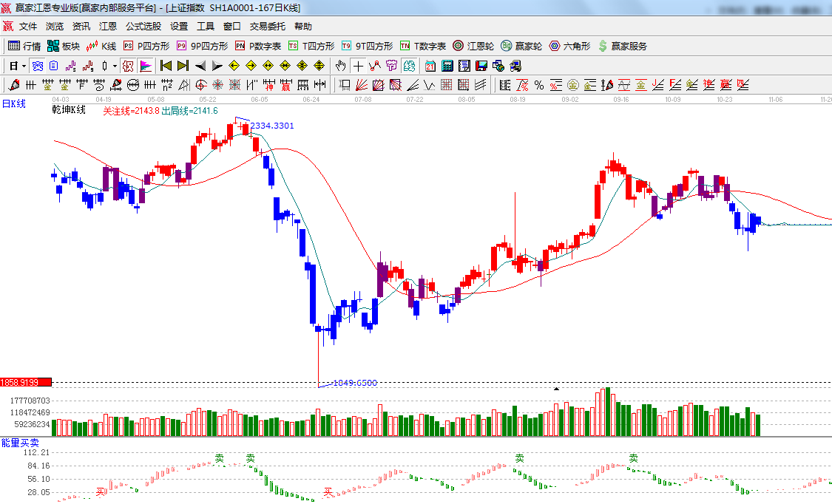
Task: Expand the 日 period dropdown arrow
Action: tap(24, 66)
